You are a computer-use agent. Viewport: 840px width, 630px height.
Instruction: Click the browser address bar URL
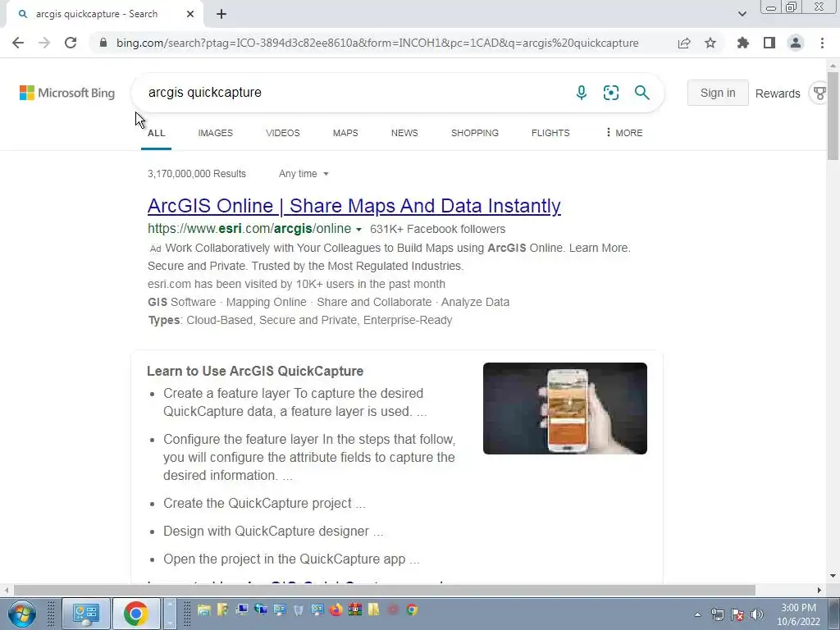[x=377, y=43]
